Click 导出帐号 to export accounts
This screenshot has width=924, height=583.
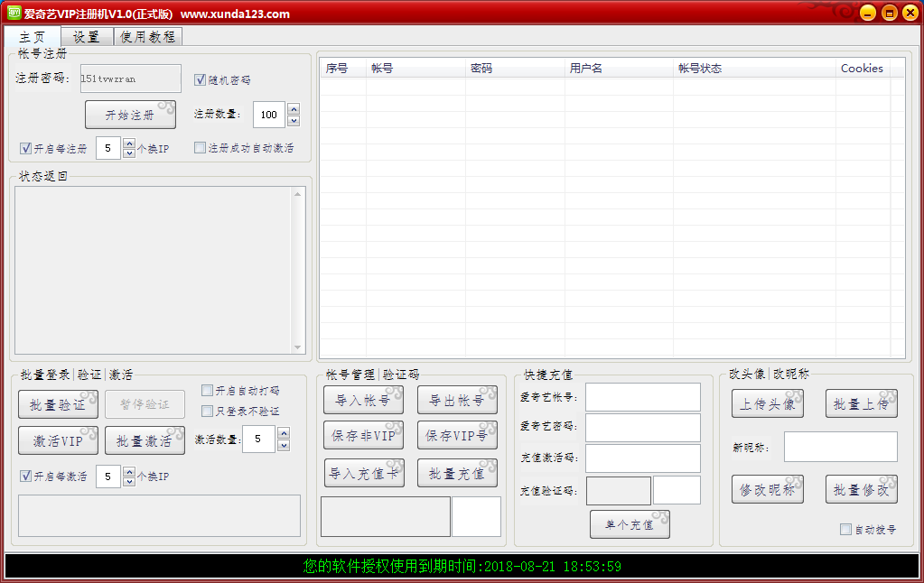click(456, 400)
